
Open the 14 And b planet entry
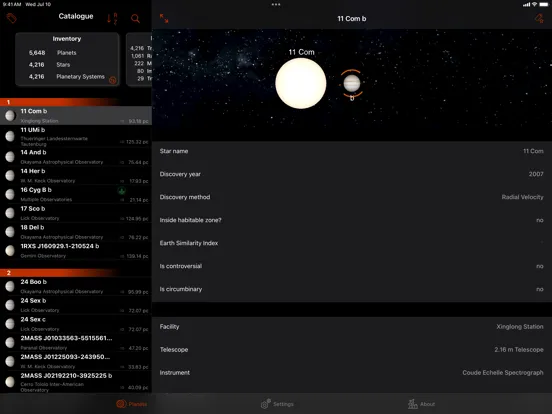pyautogui.click(x=76, y=157)
